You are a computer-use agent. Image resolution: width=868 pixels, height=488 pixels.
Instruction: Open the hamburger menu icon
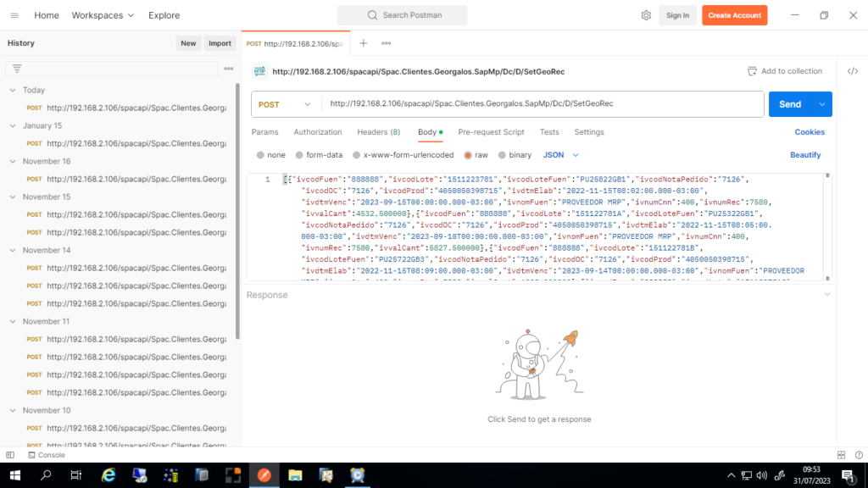pos(14,15)
